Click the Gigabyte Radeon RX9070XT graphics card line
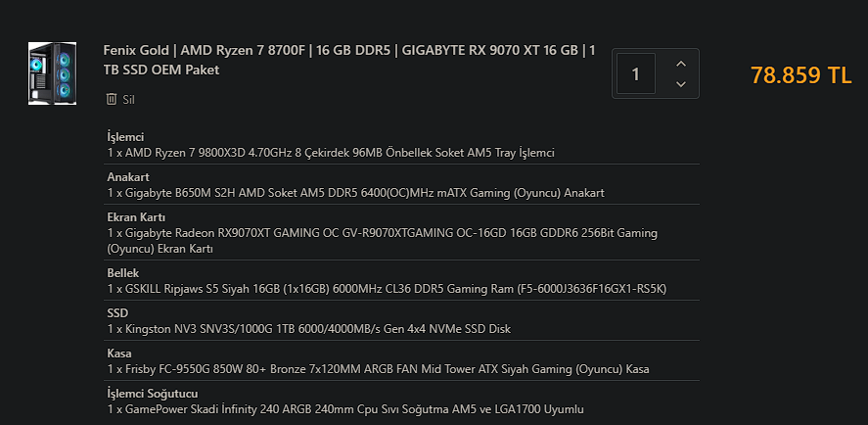The height and width of the screenshot is (425, 868). pyautogui.click(x=383, y=241)
